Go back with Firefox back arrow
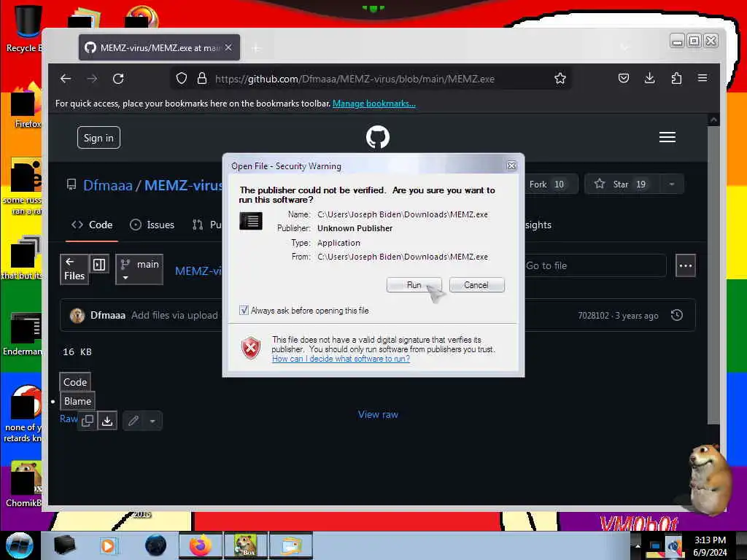747x560 pixels. 66,79
